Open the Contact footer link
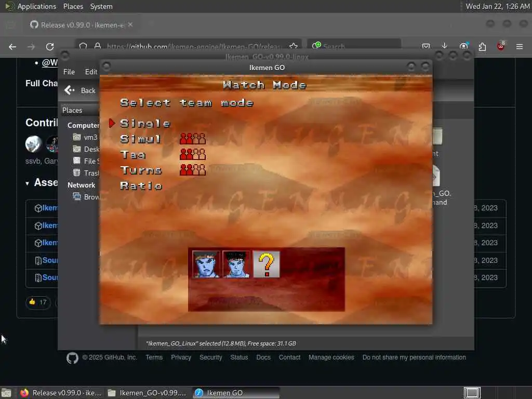 (x=289, y=357)
